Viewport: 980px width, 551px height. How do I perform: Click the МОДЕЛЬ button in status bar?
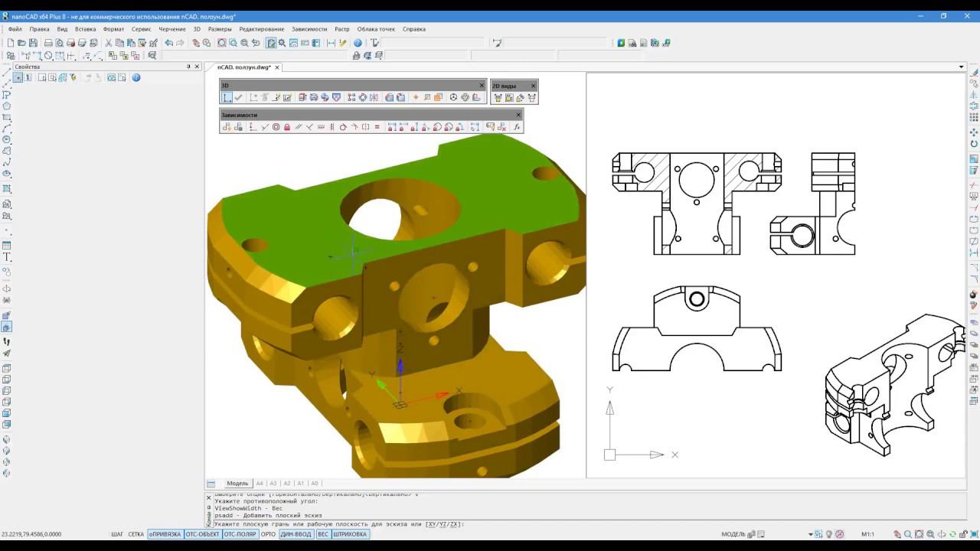733,534
